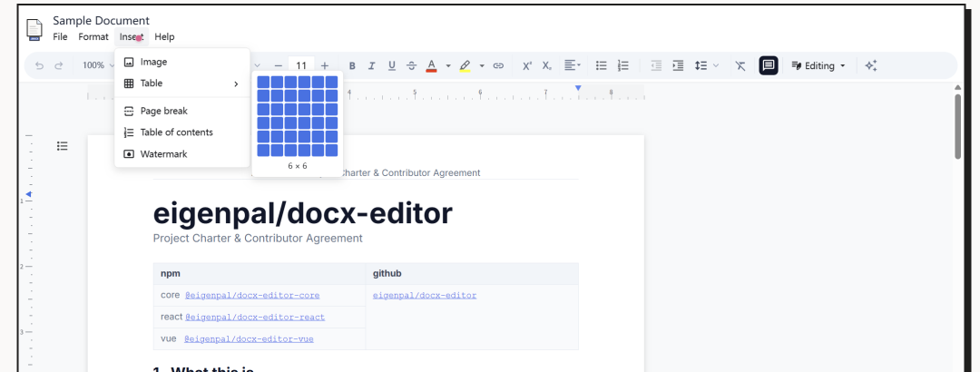Open the File menu
Image resolution: width=980 pixels, height=372 pixels.
pos(60,37)
